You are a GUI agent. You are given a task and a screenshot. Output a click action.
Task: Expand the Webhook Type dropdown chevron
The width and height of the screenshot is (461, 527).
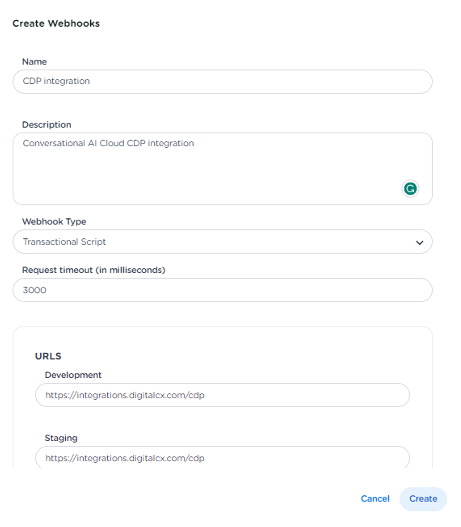(419, 242)
